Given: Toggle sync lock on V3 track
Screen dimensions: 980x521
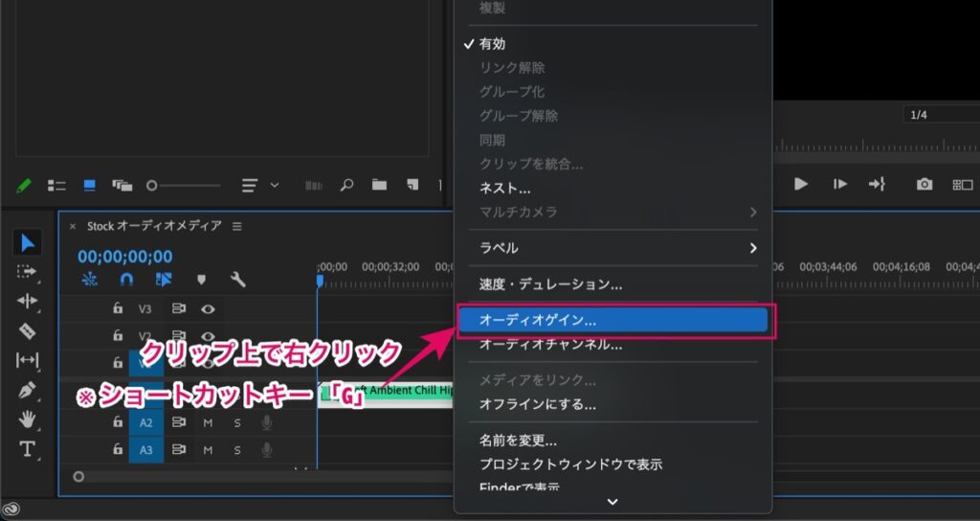Looking at the screenshot, I should click(x=179, y=308).
